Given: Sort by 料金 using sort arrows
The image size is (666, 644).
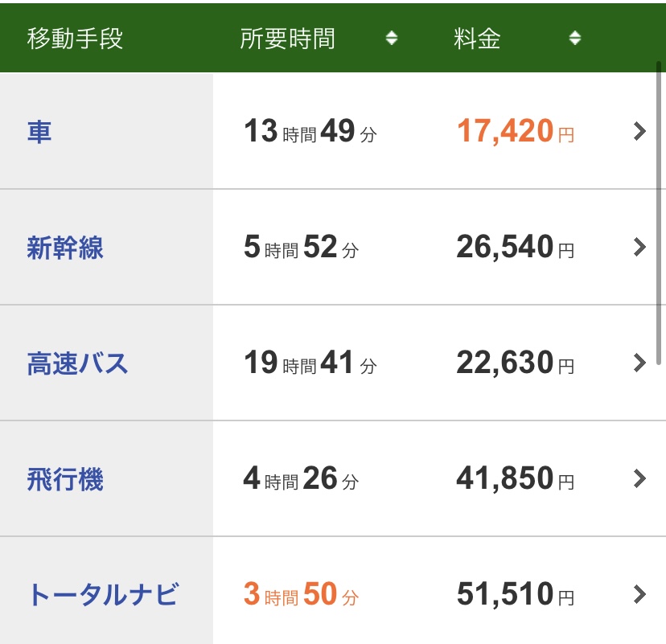Looking at the screenshot, I should [574, 39].
